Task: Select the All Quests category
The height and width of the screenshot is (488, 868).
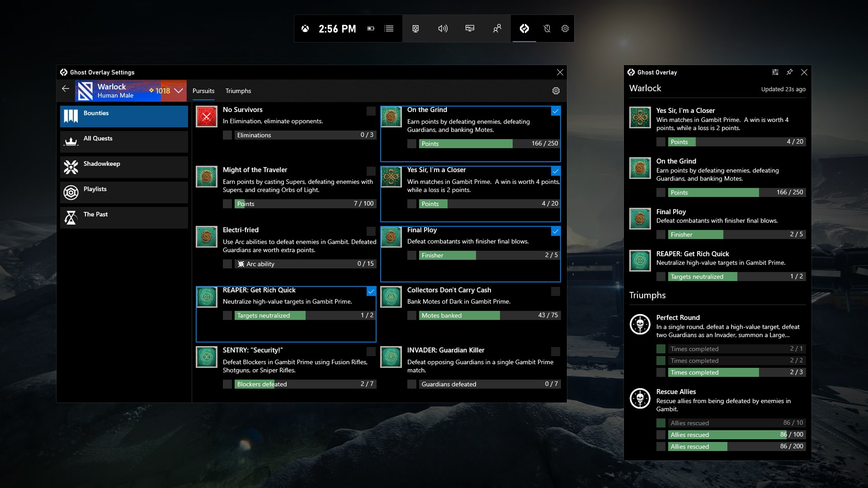Action: (124, 142)
